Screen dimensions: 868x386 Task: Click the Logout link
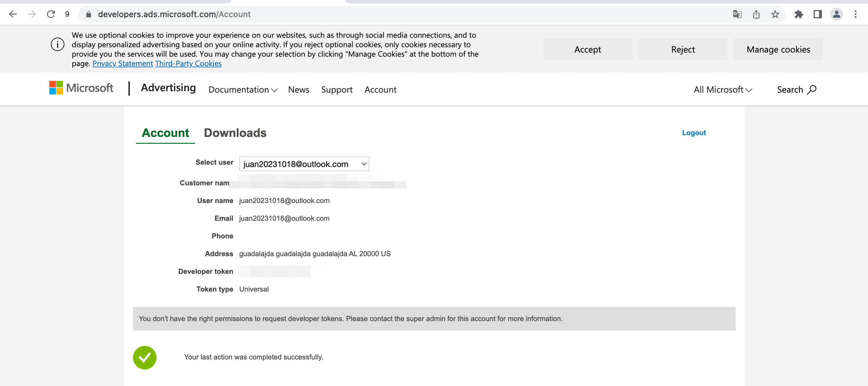694,133
